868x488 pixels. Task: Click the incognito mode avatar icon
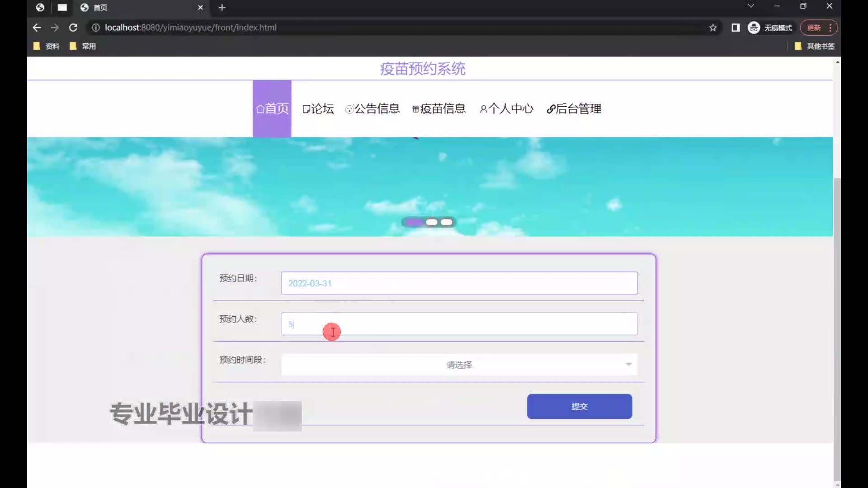pos(754,28)
